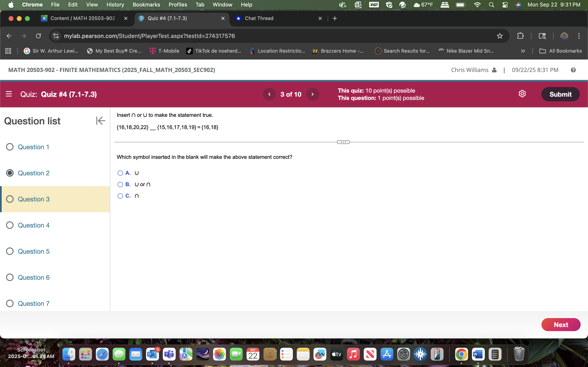
Task: Click the help question mark icon
Action: pyautogui.click(x=574, y=70)
